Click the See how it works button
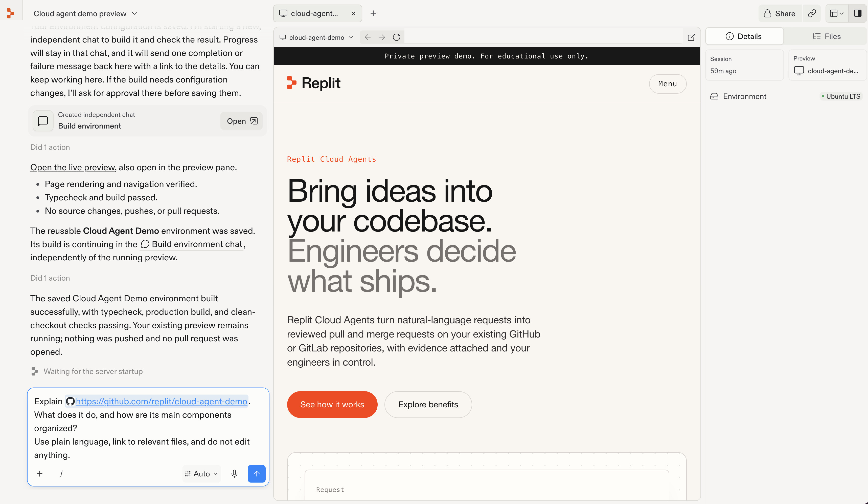 tap(332, 404)
